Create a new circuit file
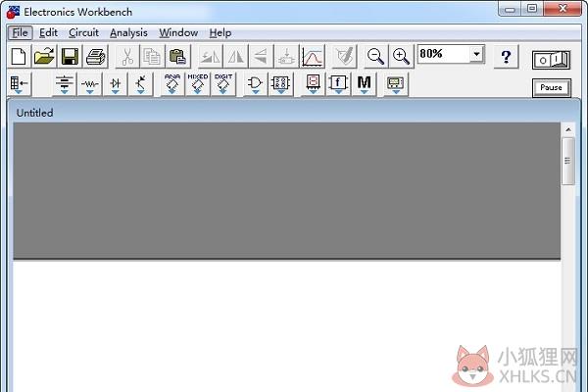The width and height of the screenshot is (588, 392). click(x=20, y=57)
